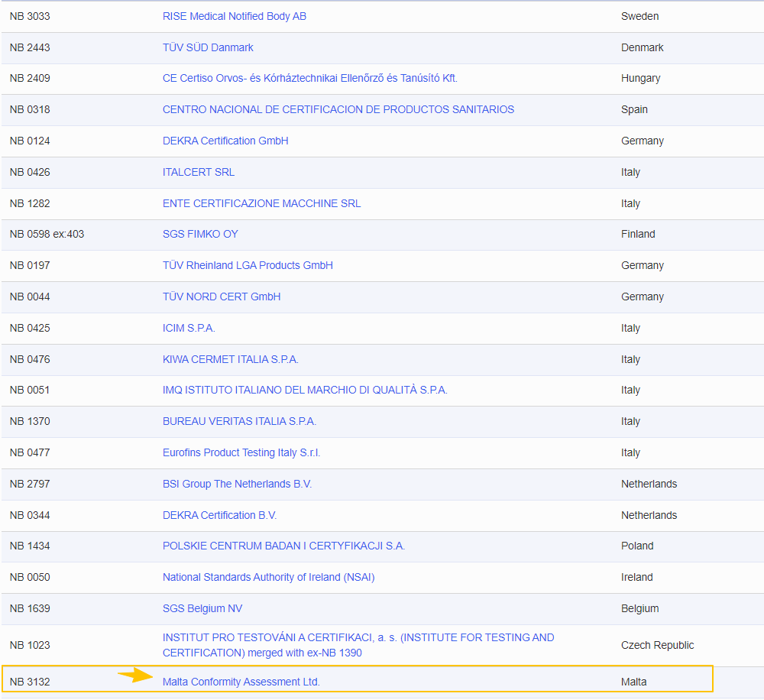The width and height of the screenshot is (764, 700).
Task: Click SGS Belgium NV link
Action: (x=202, y=608)
